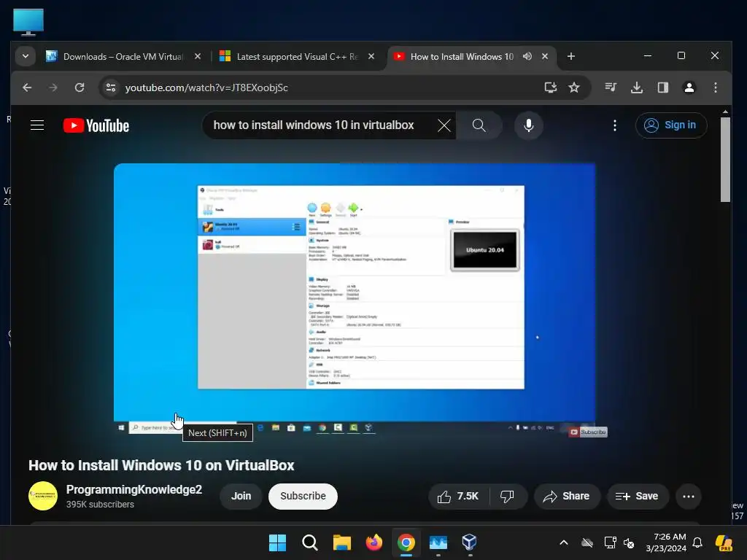Open Chrome three-dot menu
Image resolution: width=747 pixels, height=560 pixels.
[715, 87]
